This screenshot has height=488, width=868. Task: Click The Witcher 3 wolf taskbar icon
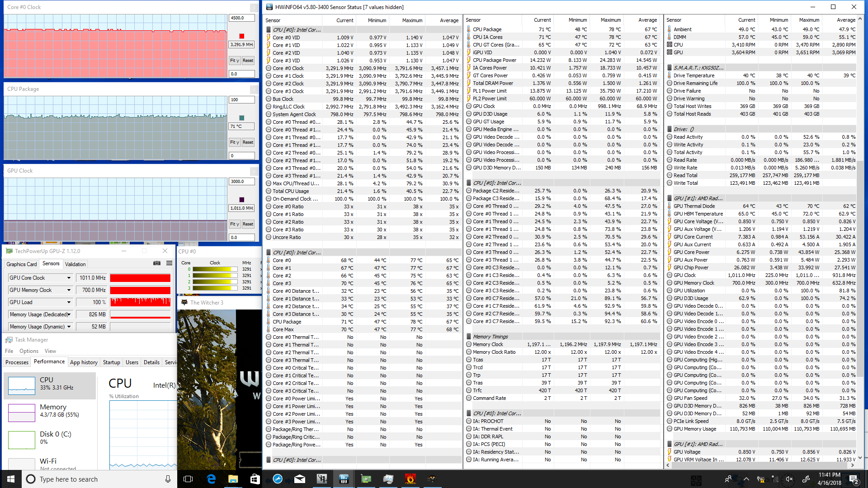432,479
